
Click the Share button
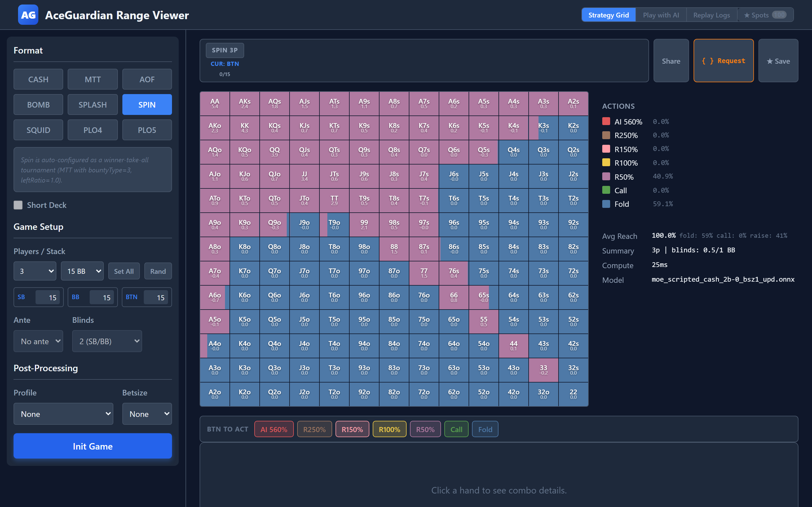(671, 61)
